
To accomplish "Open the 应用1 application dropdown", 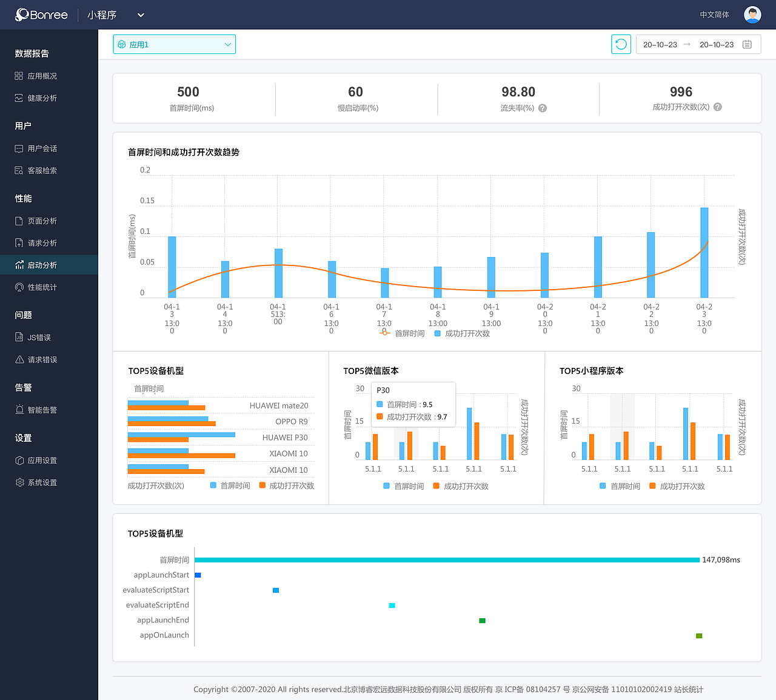I will point(174,44).
